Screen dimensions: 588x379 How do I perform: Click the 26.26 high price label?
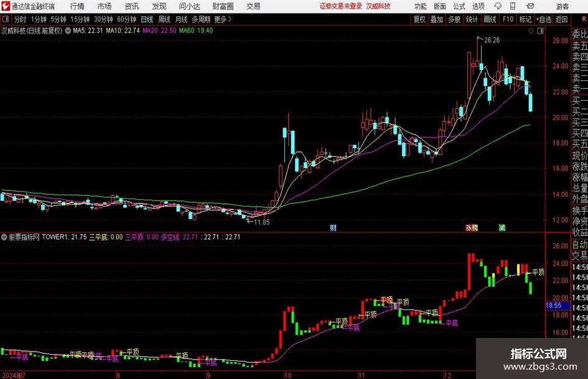[x=492, y=40]
